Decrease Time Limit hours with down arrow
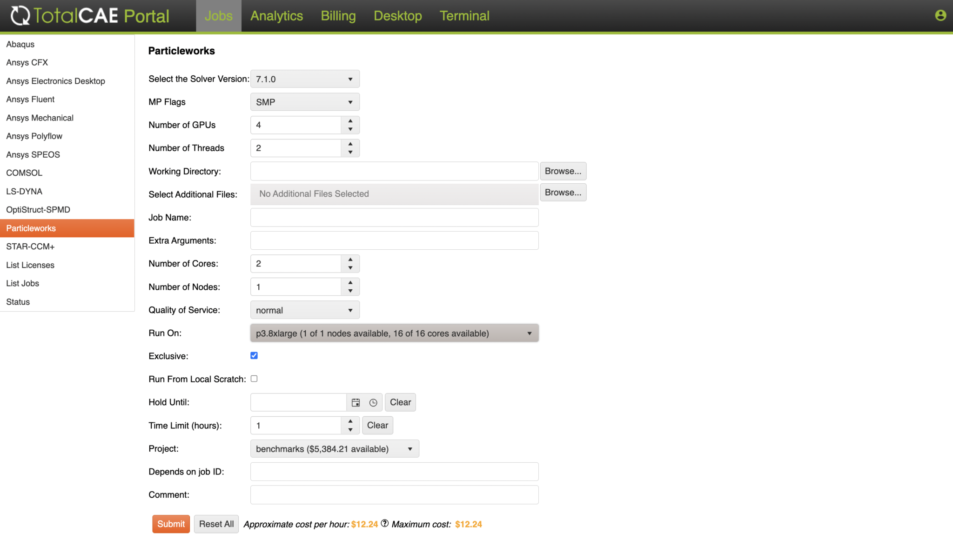 (x=350, y=429)
